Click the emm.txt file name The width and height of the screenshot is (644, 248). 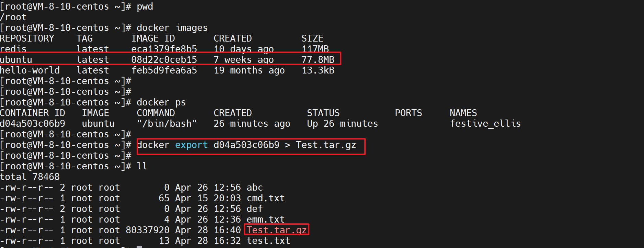(x=266, y=219)
